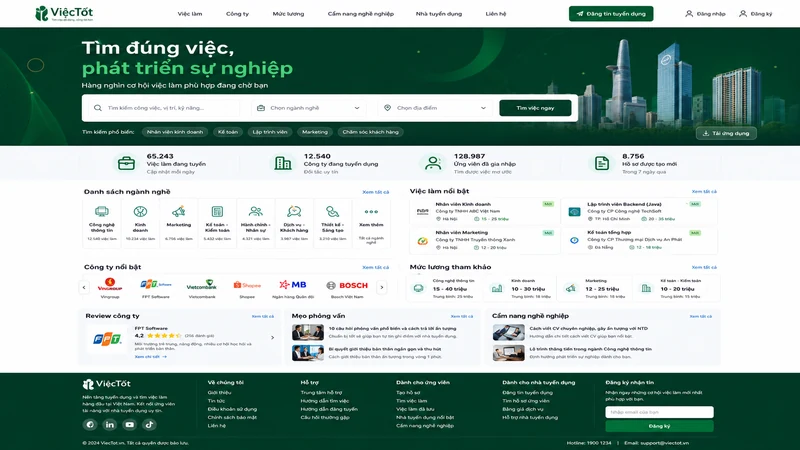Open Công nghệ thông tin category icon

(x=102, y=211)
